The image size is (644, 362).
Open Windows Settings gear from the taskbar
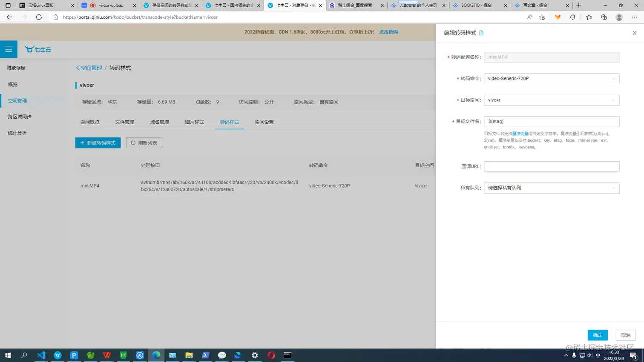tap(255, 355)
